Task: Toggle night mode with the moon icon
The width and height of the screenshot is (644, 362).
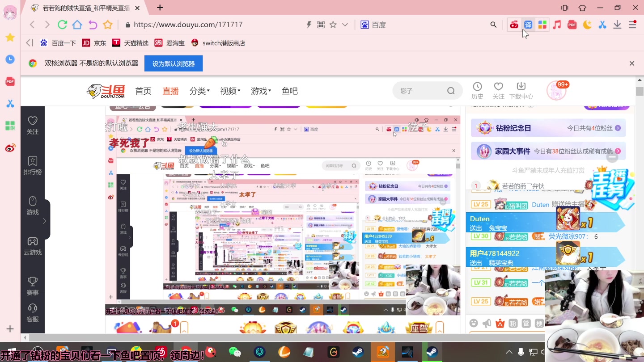Action: coord(587,25)
